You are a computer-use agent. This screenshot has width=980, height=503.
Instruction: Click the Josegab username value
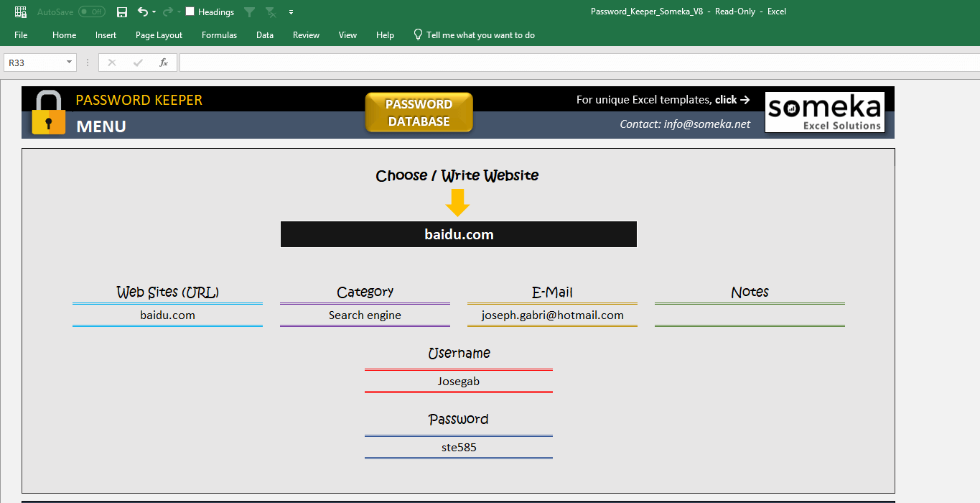pos(459,382)
